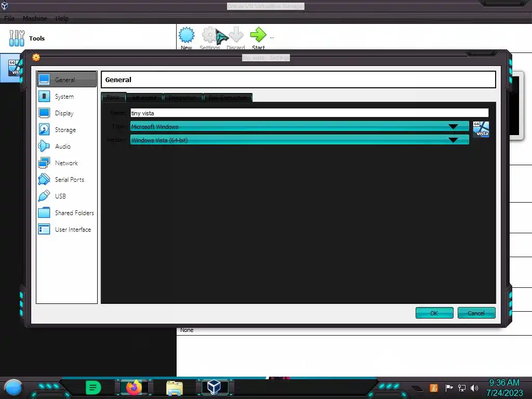Click the orange Java tray icon
This screenshot has width=532, height=399.
coord(434,388)
